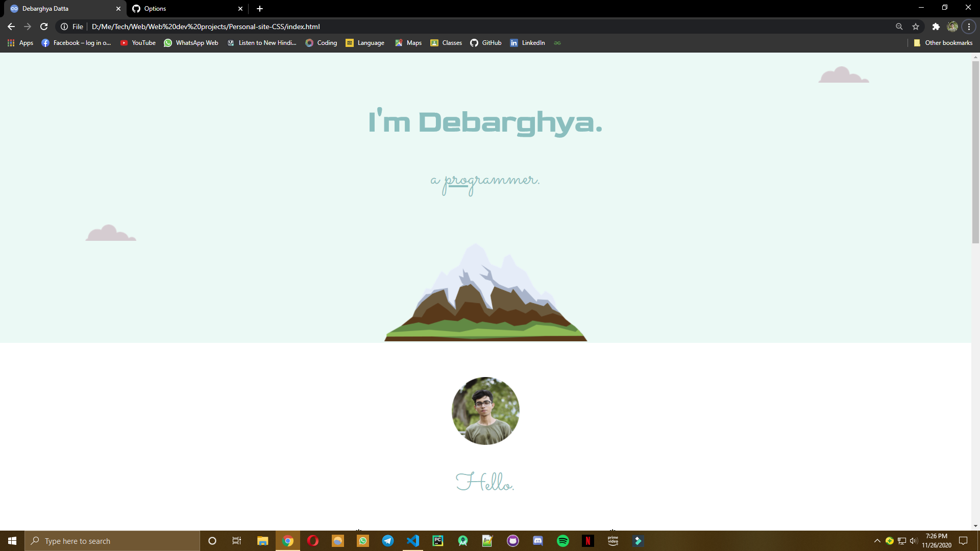Open the Other bookmarks folder
The image size is (980, 551).
tap(943, 43)
